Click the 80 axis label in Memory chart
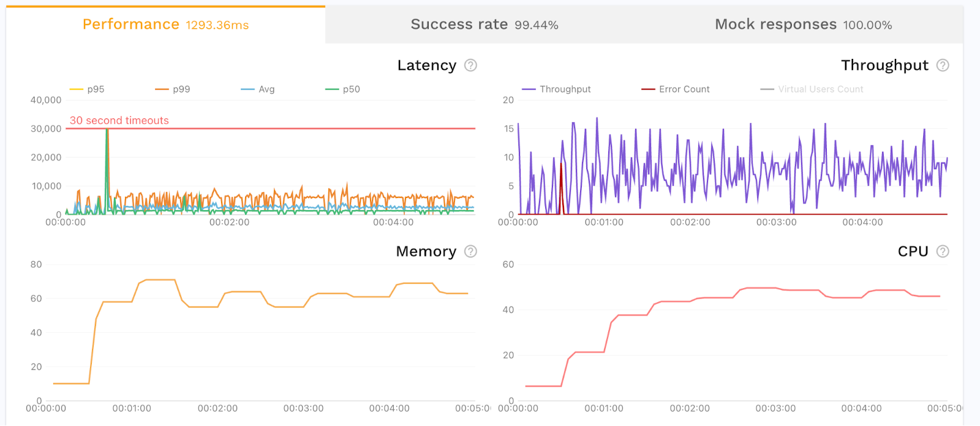The width and height of the screenshot is (980, 426). [36, 264]
